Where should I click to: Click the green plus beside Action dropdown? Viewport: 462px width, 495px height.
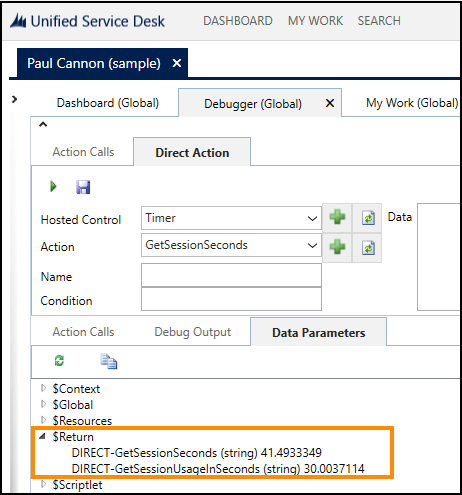click(x=337, y=247)
